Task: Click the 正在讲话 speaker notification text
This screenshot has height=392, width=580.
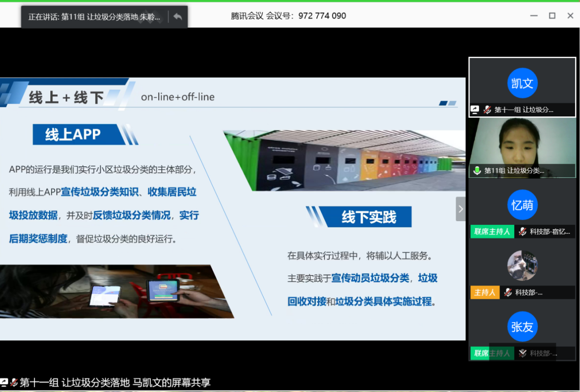Action: click(x=94, y=17)
